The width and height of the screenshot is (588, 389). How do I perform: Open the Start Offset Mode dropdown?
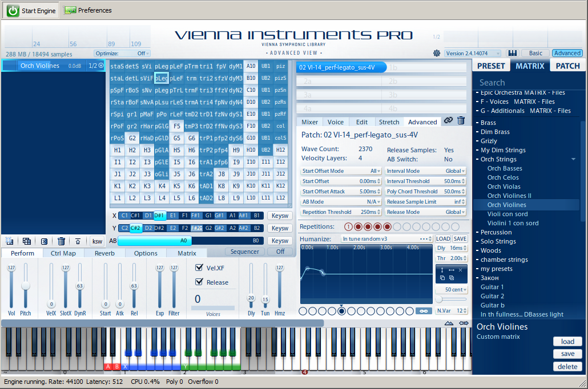[x=341, y=171]
